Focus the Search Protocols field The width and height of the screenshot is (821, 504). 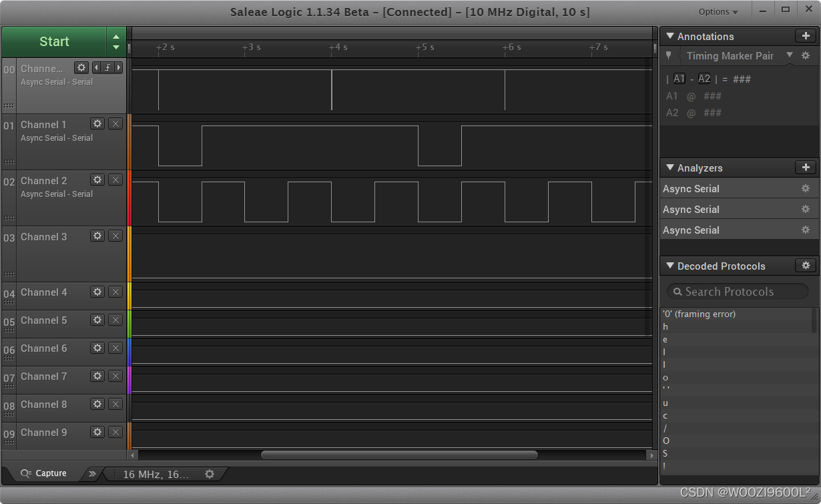click(738, 292)
